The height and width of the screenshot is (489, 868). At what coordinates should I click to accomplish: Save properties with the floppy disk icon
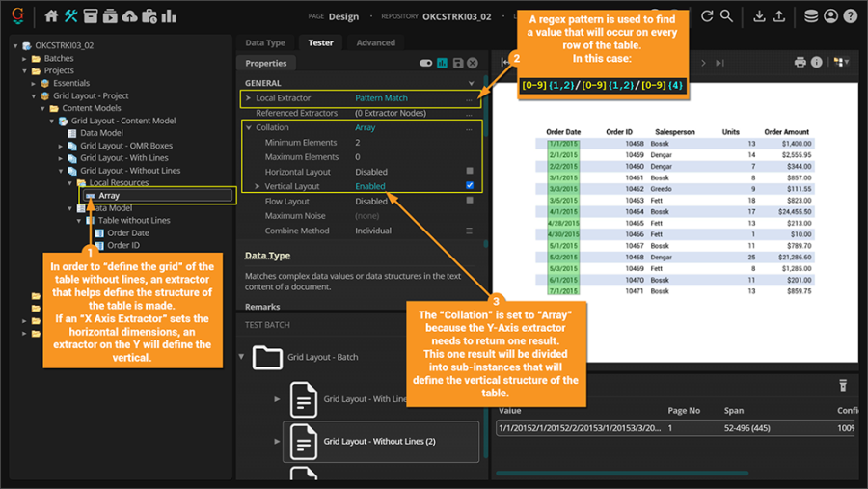click(458, 63)
